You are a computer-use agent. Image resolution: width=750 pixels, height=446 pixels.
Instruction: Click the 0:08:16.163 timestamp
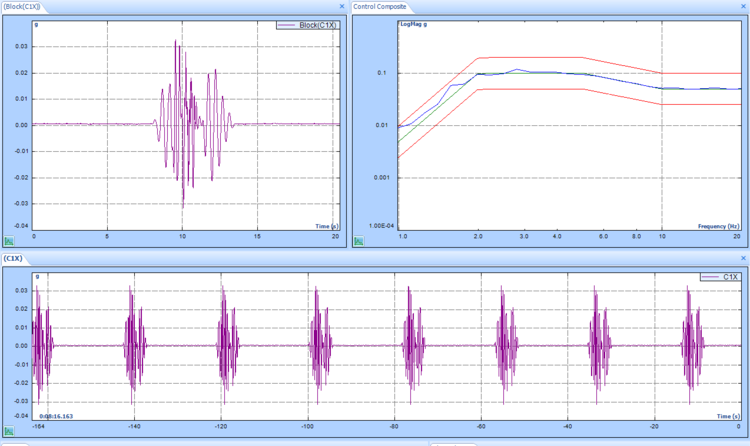tap(59, 415)
